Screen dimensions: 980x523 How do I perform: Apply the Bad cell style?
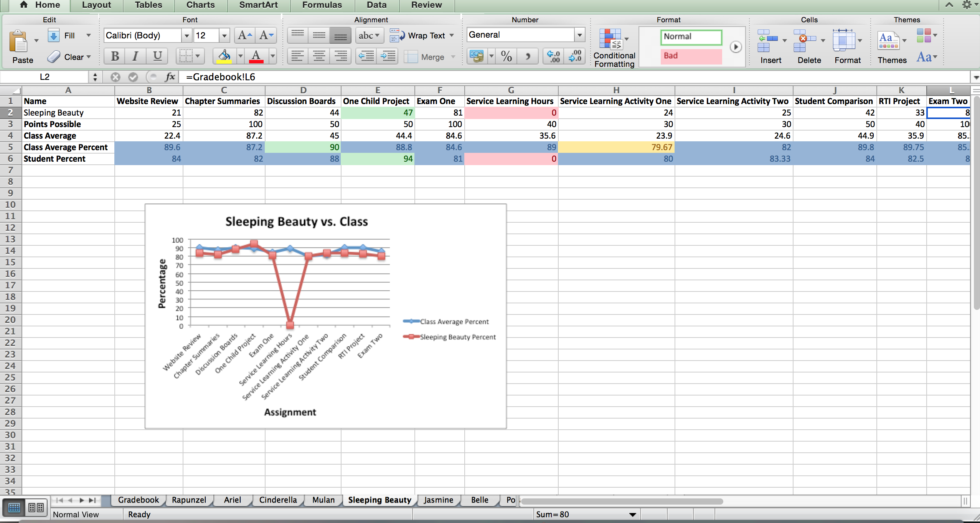(x=691, y=56)
